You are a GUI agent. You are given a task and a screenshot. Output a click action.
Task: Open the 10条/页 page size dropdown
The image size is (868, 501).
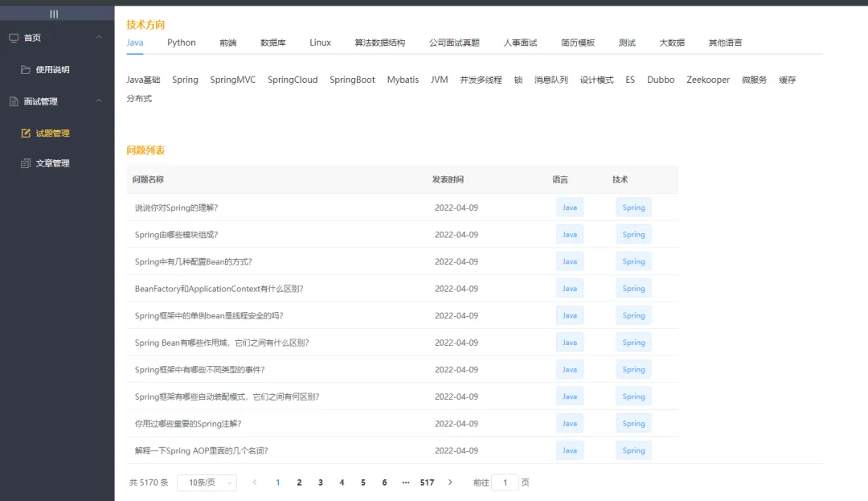tap(207, 483)
